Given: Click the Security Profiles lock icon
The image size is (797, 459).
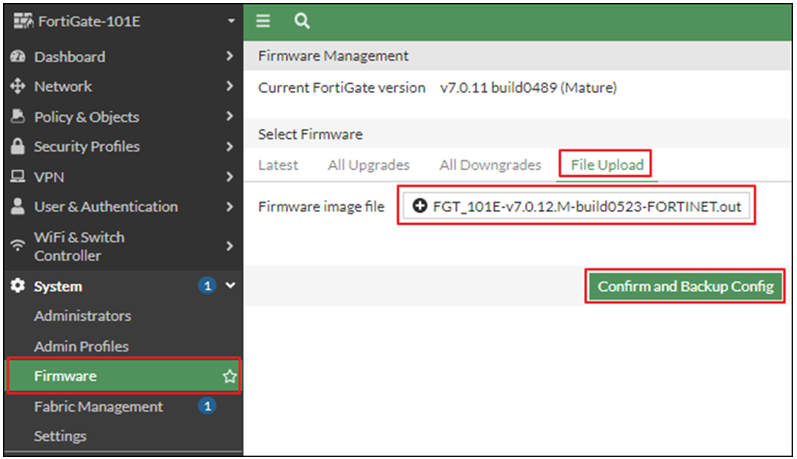Looking at the screenshot, I should (18, 146).
